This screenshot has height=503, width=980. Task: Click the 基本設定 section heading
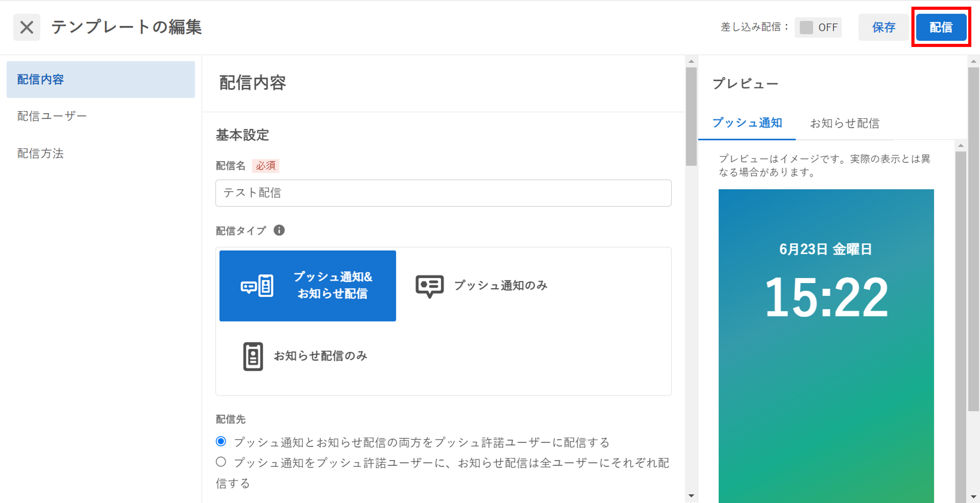(x=242, y=135)
